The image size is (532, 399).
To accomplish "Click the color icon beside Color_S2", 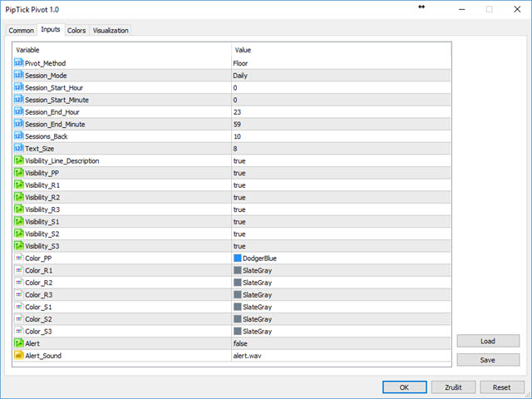I will [x=18, y=319].
